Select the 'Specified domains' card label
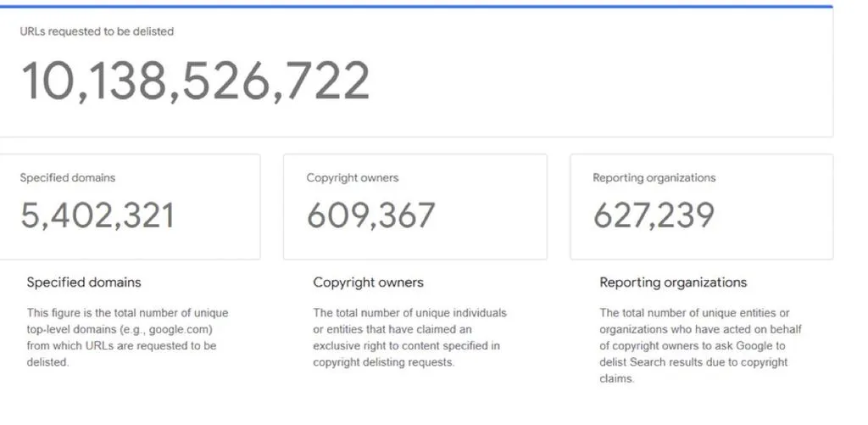 click(68, 178)
